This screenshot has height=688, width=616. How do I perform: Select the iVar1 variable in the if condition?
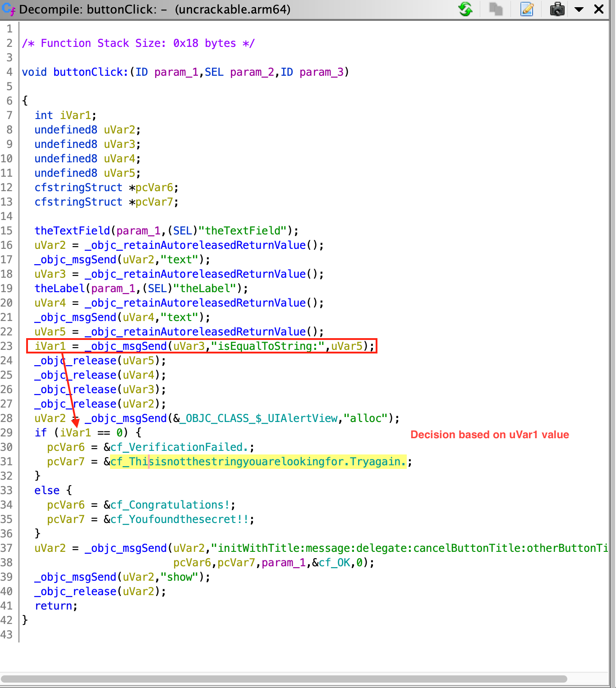75,433
